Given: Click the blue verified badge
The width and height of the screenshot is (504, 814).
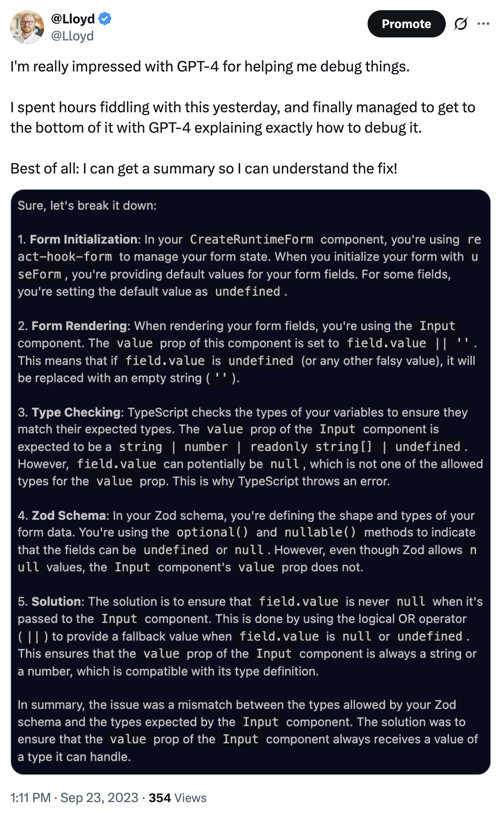Looking at the screenshot, I should pyautogui.click(x=105, y=19).
